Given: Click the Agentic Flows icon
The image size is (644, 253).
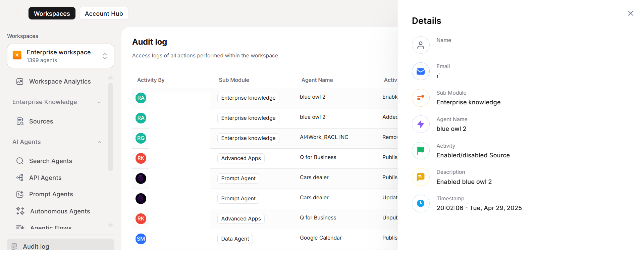Looking at the screenshot, I should (20, 227).
